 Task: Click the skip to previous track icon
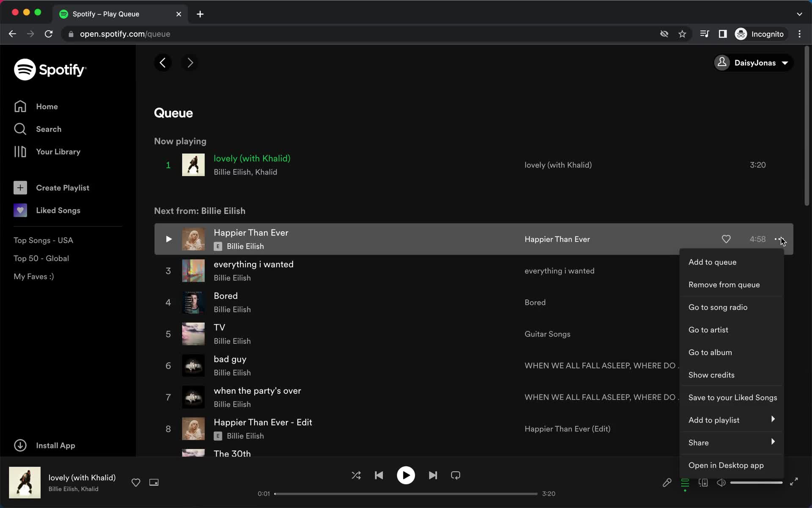(x=379, y=475)
